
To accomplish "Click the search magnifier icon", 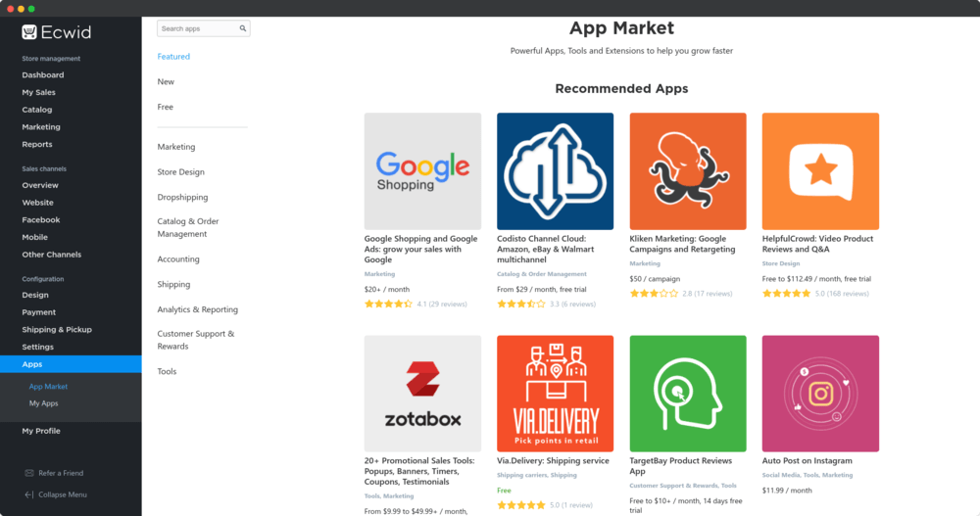I will [242, 28].
